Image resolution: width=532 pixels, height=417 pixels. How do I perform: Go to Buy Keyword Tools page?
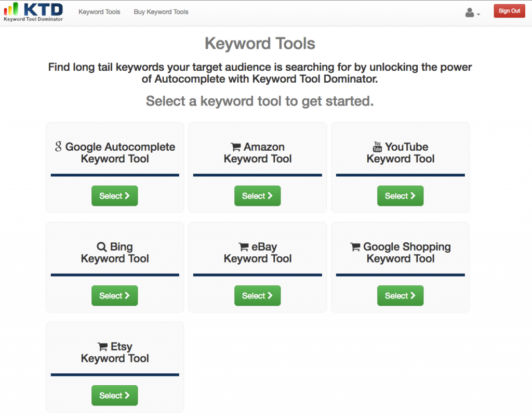(x=161, y=11)
